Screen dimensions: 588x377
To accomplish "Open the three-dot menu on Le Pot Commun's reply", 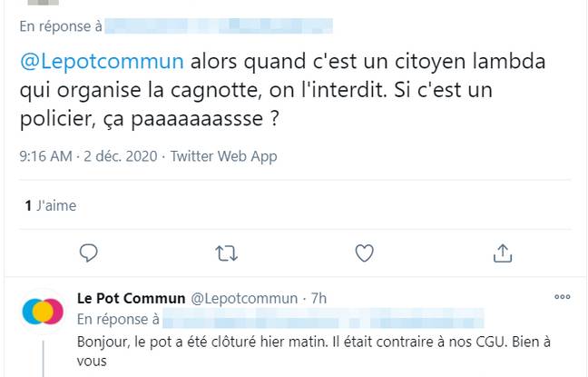I will pyautogui.click(x=563, y=297).
